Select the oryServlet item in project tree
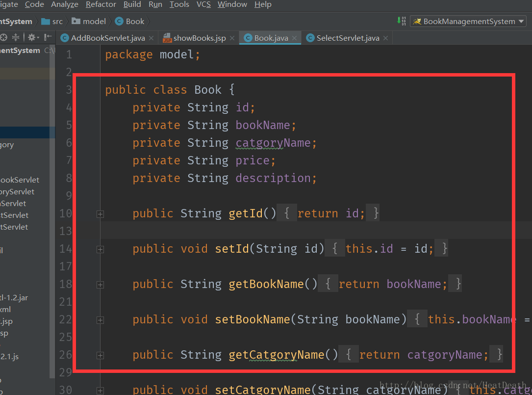 coord(17,192)
